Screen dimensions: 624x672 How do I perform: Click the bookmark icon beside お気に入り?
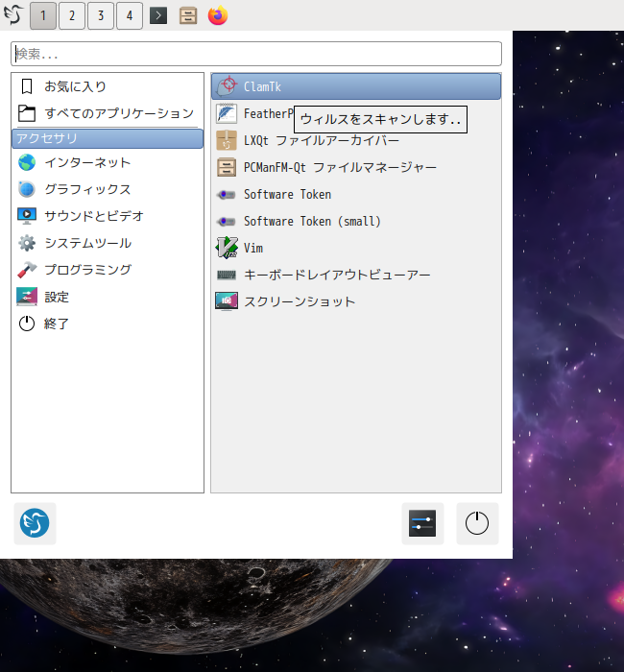point(27,86)
